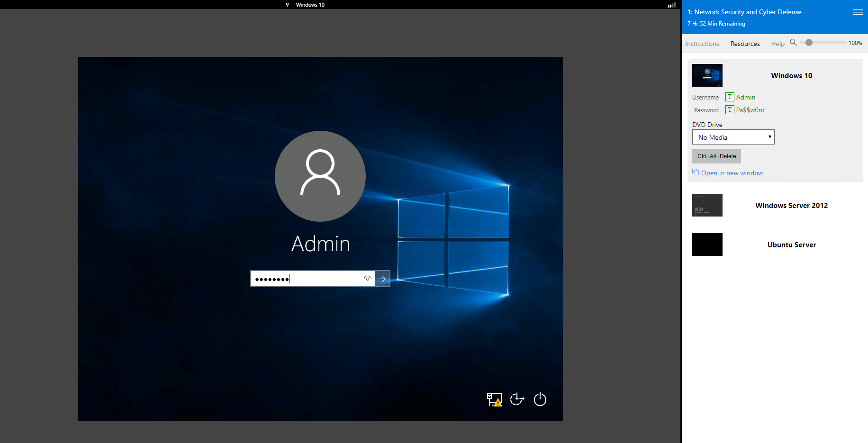Click the magnifier zoom icon
The height and width of the screenshot is (443, 868).
[x=793, y=42]
